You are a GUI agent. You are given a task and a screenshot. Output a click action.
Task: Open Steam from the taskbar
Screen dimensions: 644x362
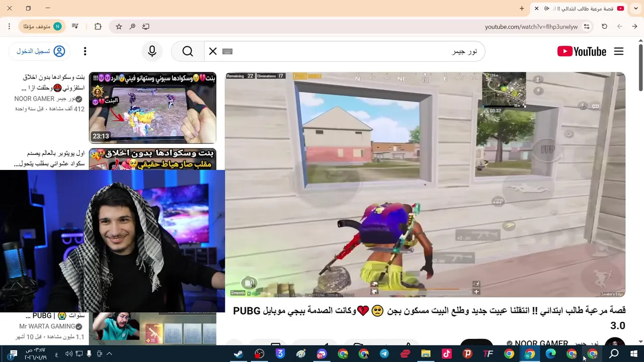238,354
